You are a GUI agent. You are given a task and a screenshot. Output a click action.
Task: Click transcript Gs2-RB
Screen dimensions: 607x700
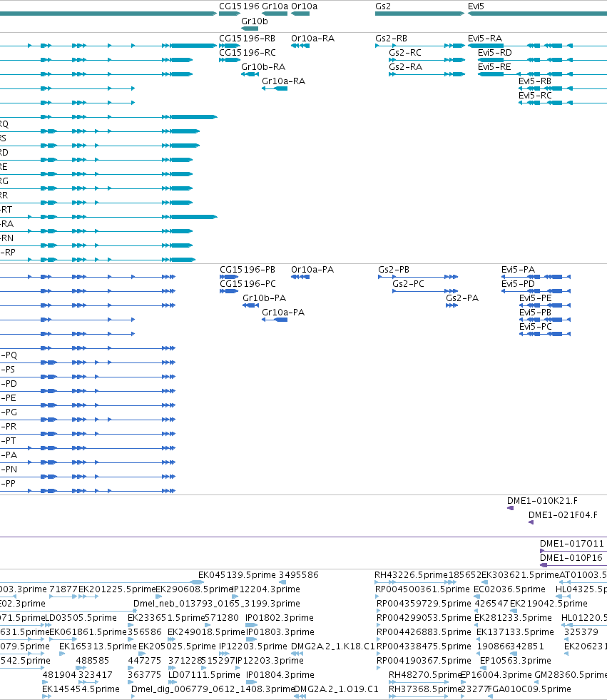click(391, 39)
